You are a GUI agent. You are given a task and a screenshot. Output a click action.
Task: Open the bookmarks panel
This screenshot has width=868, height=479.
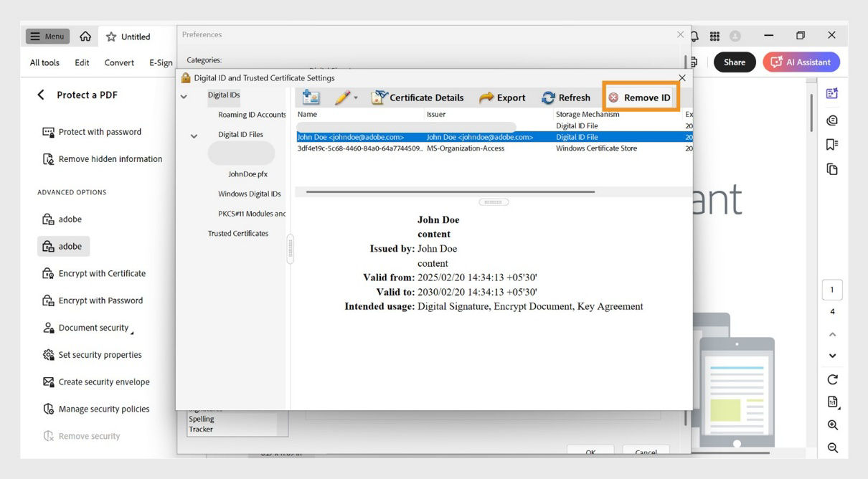click(832, 143)
